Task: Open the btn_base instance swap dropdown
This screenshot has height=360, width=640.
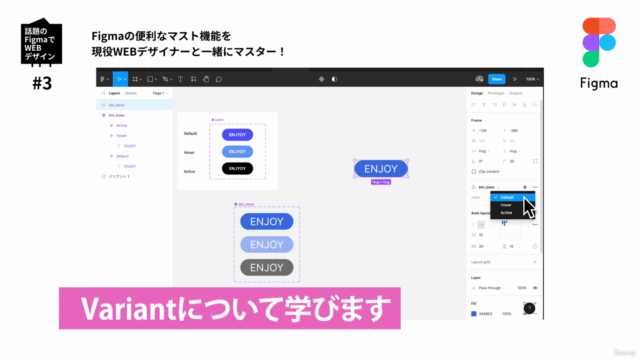Action: (x=489, y=187)
